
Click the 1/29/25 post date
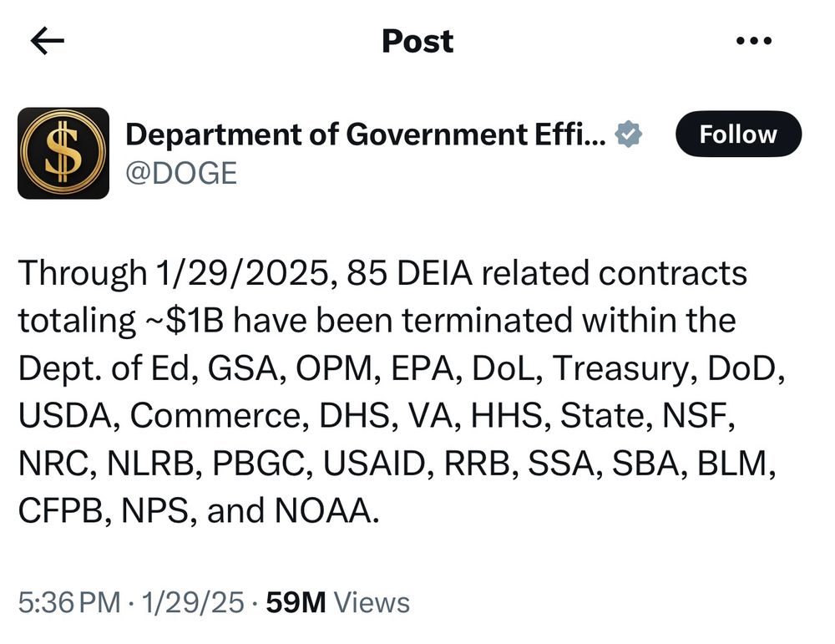point(194,603)
